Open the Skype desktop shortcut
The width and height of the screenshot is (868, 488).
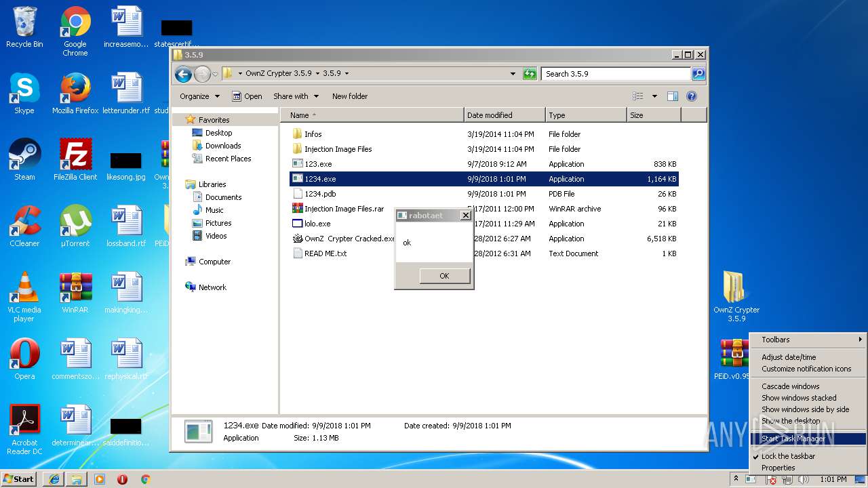pyautogui.click(x=24, y=94)
